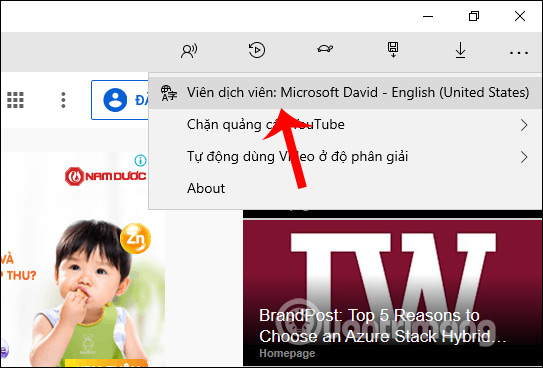
Task: Click the ad info icon above Nam Dược
Action: (x=140, y=160)
